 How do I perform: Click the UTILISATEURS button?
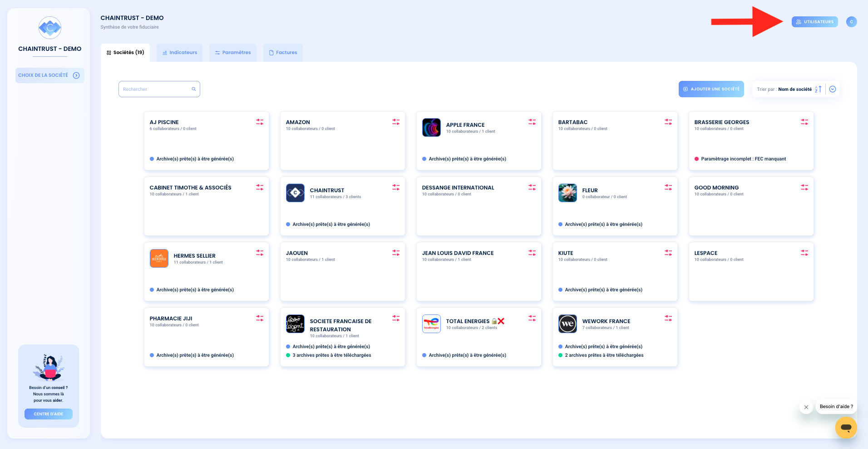(x=815, y=22)
